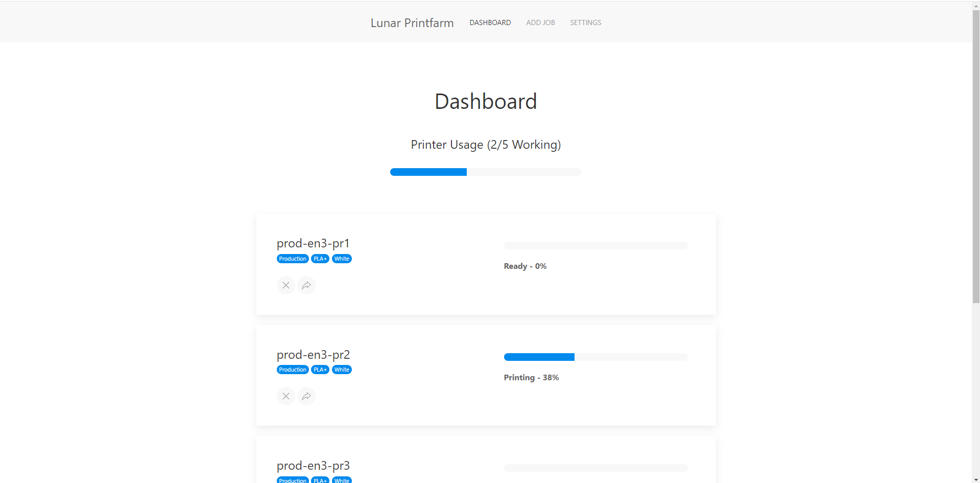Click the forward arrow icon on prod-en3-pr2
980x483 pixels.
coord(306,396)
